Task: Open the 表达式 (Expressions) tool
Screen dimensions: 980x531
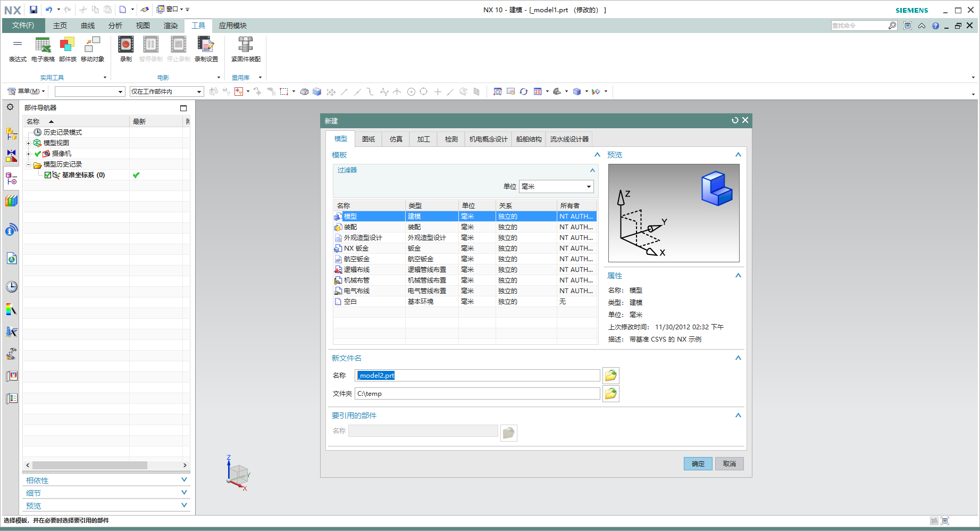Action: pos(18,49)
